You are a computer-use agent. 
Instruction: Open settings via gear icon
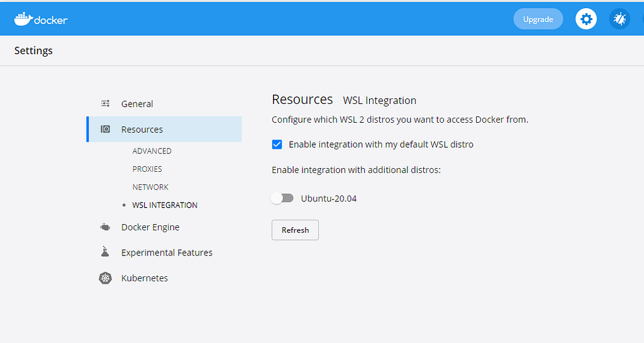tap(586, 19)
